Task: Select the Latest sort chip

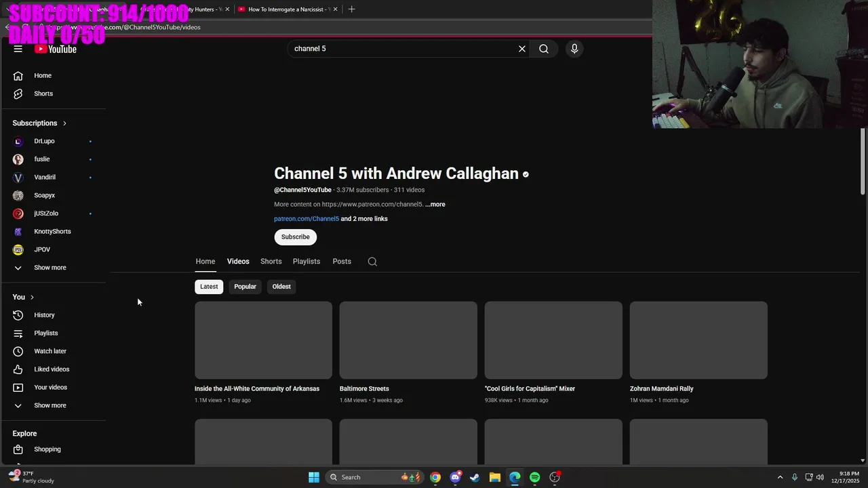Action: tap(209, 287)
